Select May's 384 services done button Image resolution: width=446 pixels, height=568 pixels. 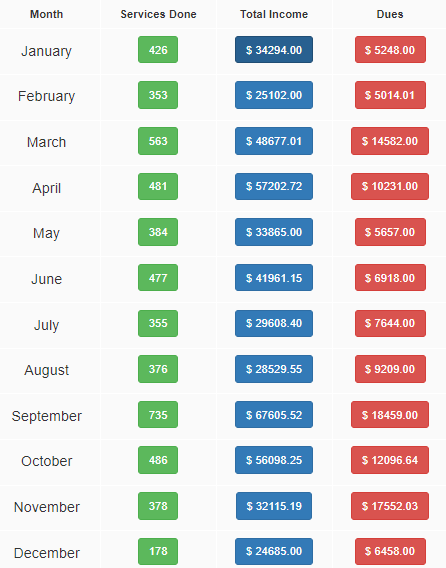coord(158,232)
